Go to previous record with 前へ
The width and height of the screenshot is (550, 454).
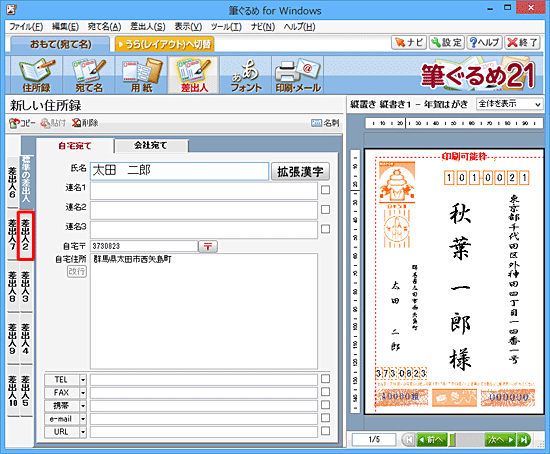(432, 439)
